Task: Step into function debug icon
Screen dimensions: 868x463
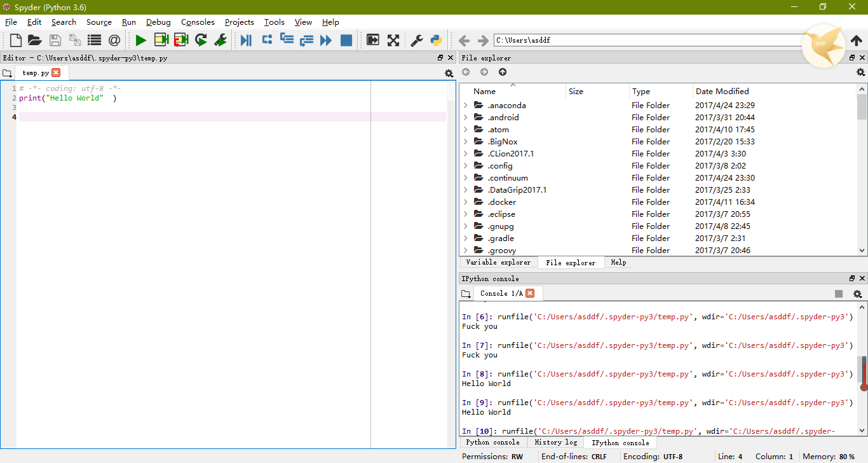Action: (x=287, y=40)
